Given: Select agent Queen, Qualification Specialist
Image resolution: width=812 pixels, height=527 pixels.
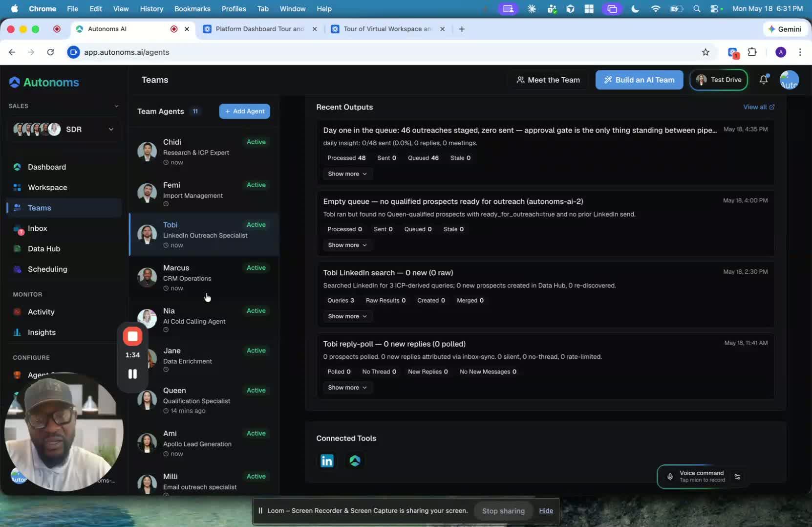Looking at the screenshot, I should (x=204, y=400).
